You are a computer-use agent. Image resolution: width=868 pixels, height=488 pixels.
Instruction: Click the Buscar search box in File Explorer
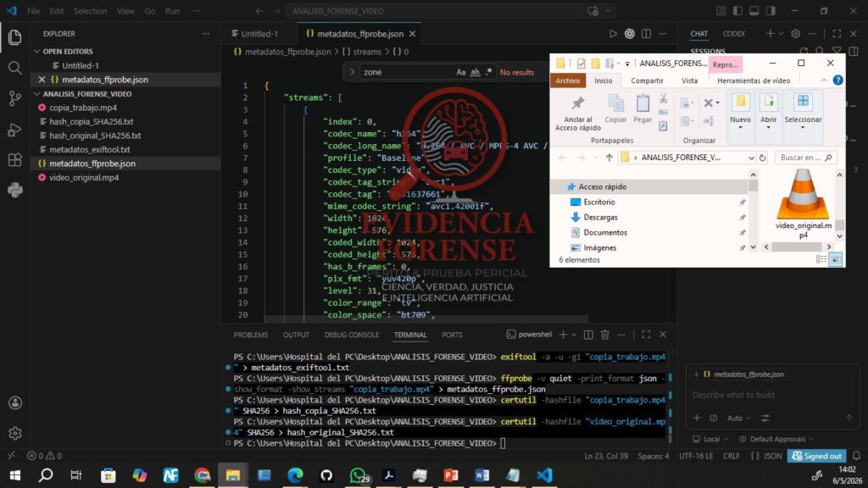[x=805, y=158]
